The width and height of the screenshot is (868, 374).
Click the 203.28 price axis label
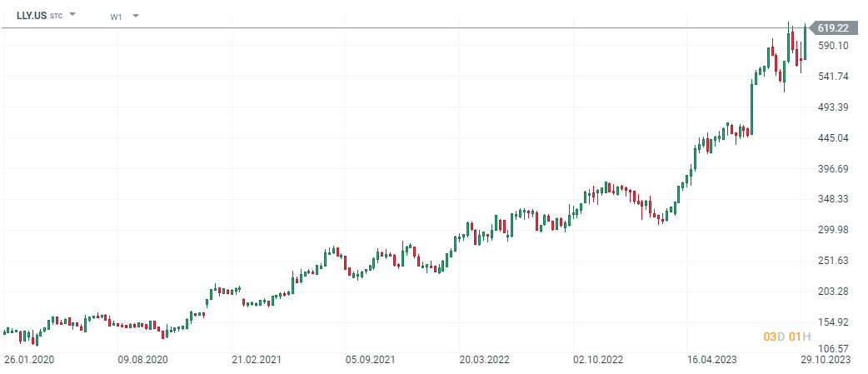(833, 291)
